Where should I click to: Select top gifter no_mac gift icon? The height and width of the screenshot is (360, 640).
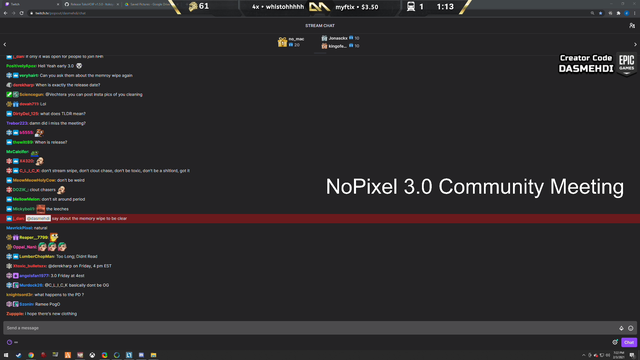tap(282, 42)
